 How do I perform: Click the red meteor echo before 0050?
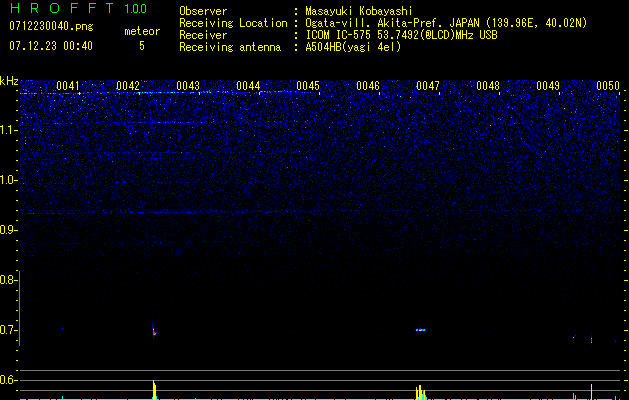click(x=591, y=339)
